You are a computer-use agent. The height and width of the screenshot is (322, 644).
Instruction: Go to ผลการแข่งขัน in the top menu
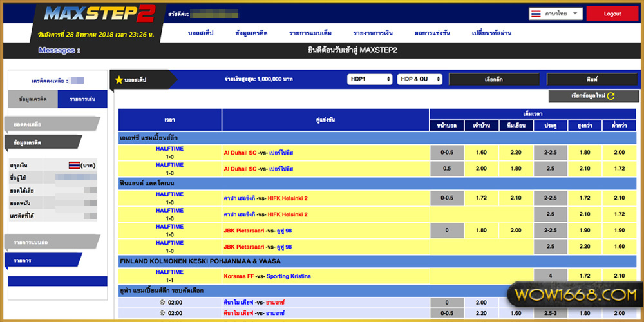click(x=432, y=33)
